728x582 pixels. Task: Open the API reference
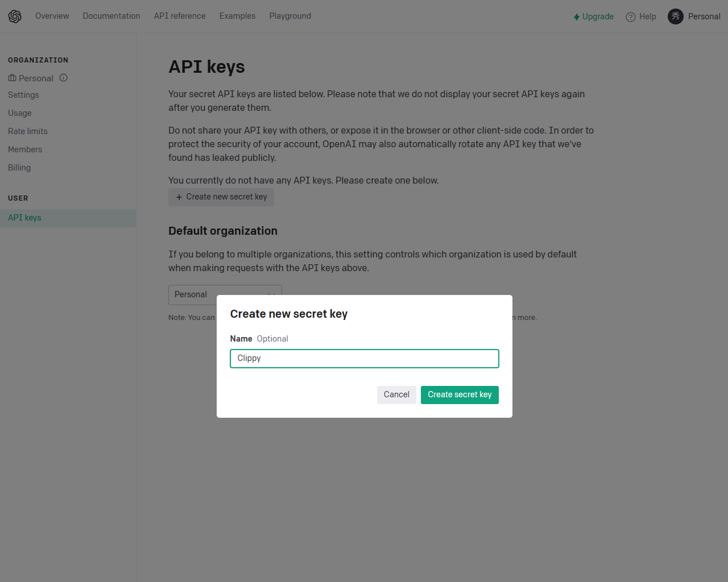[179, 16]
